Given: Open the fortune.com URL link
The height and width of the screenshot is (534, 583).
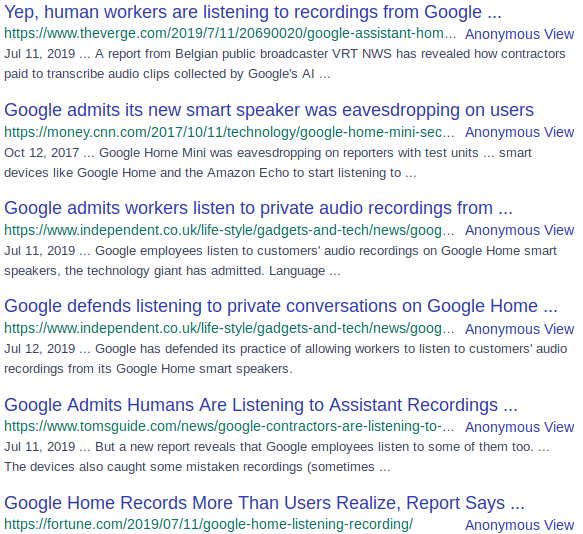Looking at the screenshot, I should tap(209, 524).
